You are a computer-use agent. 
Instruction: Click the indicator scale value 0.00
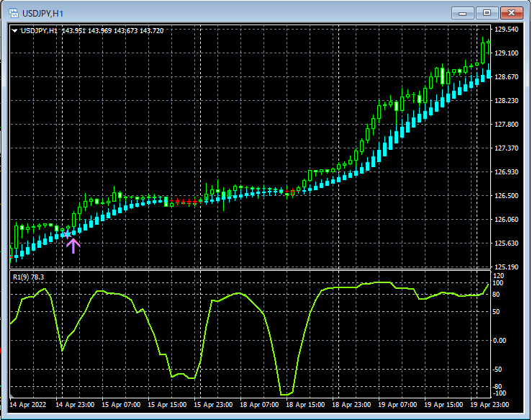click(500, 341)
